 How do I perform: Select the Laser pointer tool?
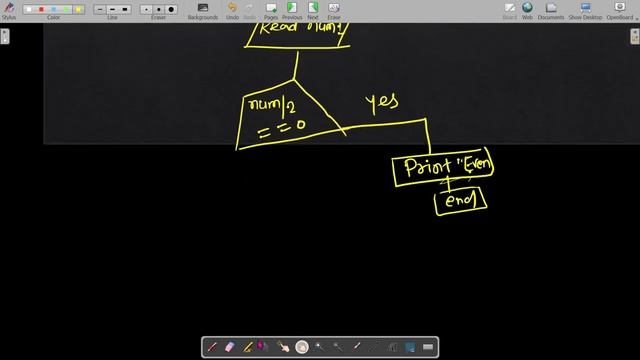pos(356,347)
